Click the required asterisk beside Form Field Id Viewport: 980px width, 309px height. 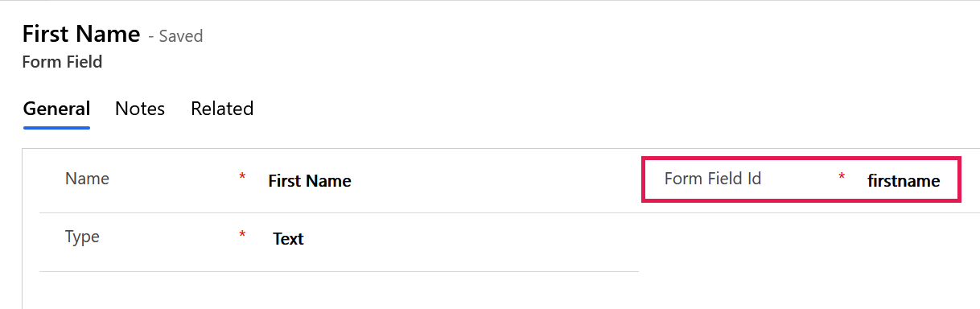tap(842, 177)
